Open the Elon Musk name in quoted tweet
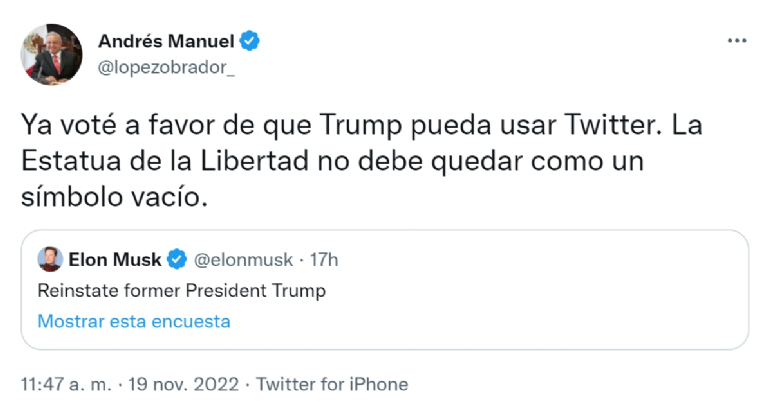The height and width of the screenshot is (415, 768). tap(115, 260)
